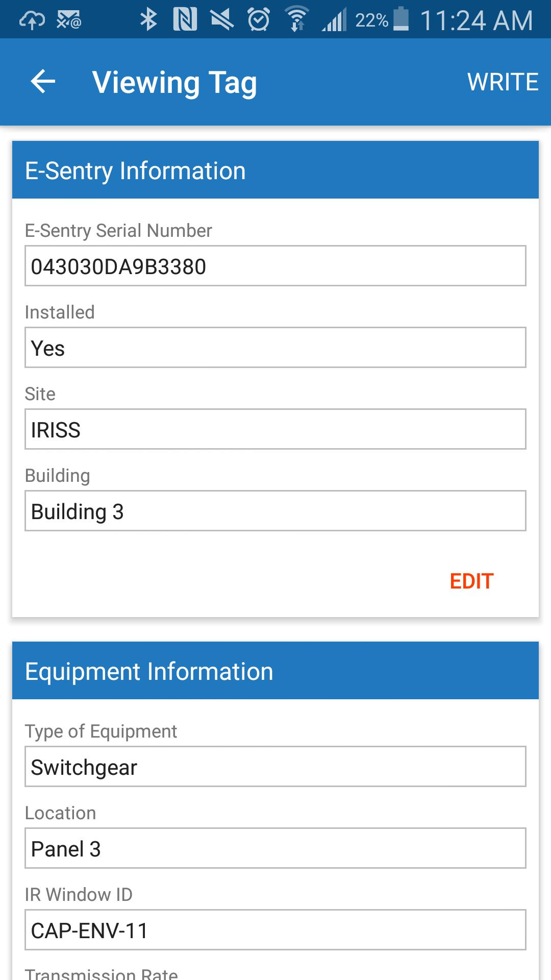Tap the Bluetooth status bar icon
Viewport: 551px width, 980px height.
tap(148, 20)
